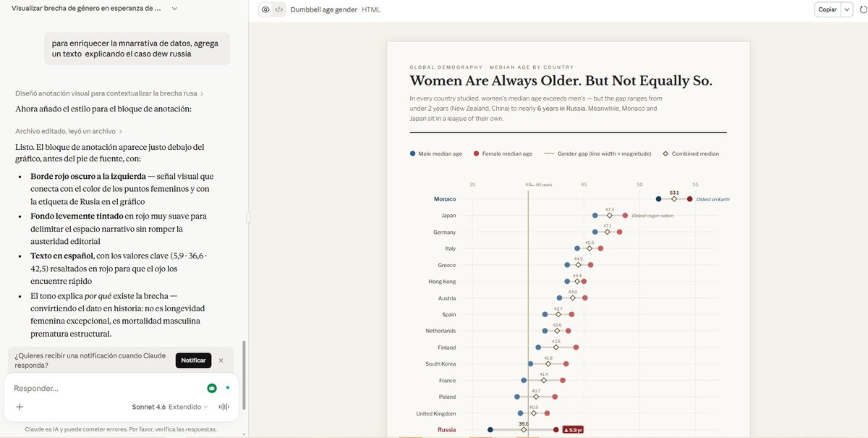Click the 'Claude es IA' disclaimer text
Screen dimensions: 868x438
click(x=121, y=429)
